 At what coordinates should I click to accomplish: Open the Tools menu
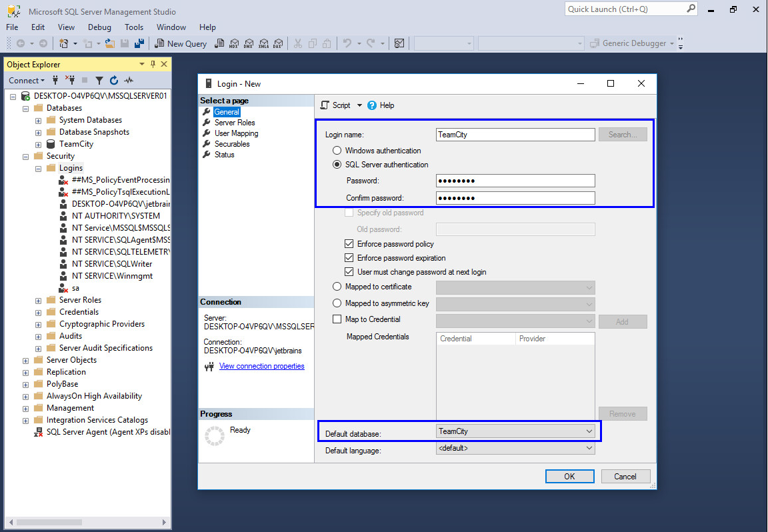pos(134,27)
